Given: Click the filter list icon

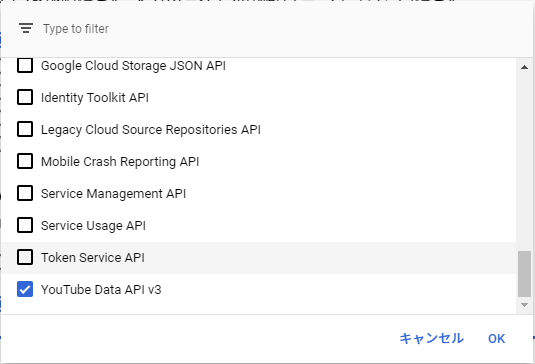Looking at the screenshot, I should point(26,28).
